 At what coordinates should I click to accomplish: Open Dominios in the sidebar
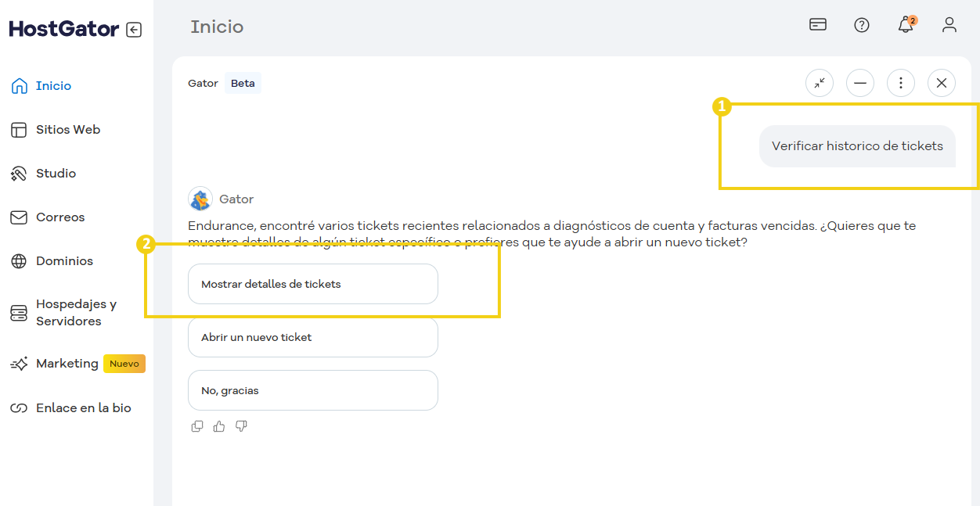point(64,261)
